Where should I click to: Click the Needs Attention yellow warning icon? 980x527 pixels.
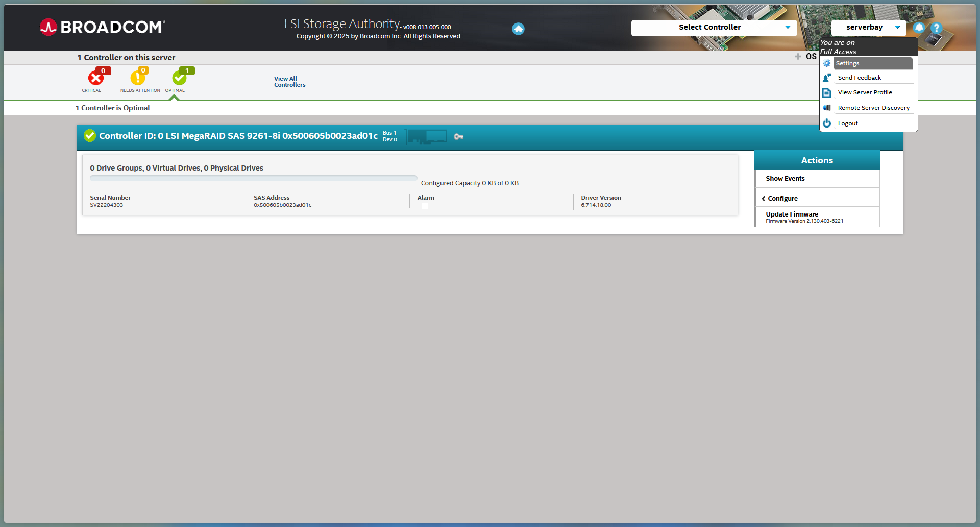(x=137, y=78)
